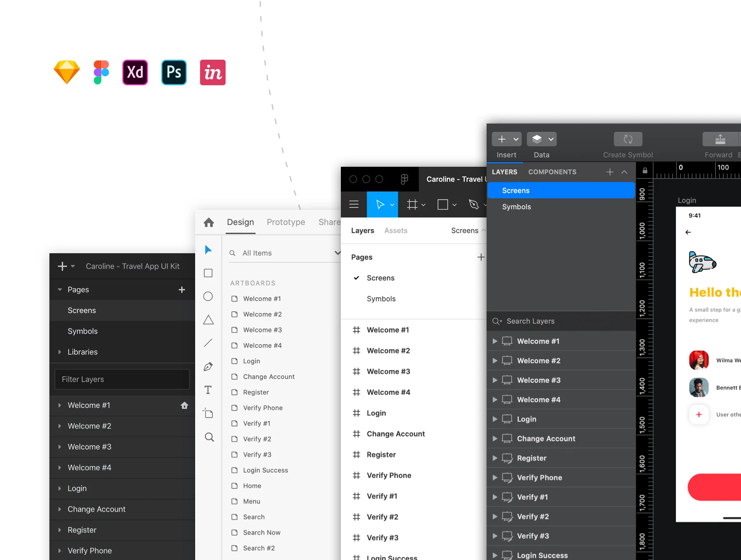This screenshot has height=560, width=741.
Task: Click the XD home icon
Action: pyautogui.click(x=209, y=222)
